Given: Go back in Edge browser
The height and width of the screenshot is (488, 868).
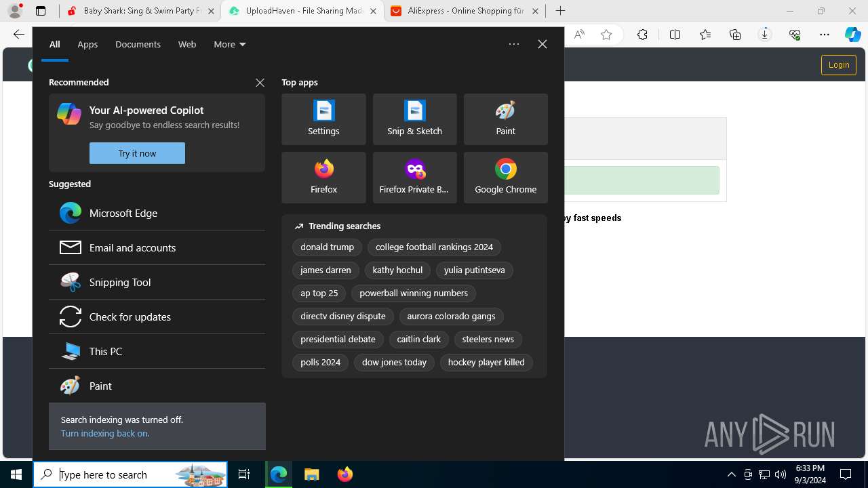Looking at the screenshot, I should coord(18,35).
